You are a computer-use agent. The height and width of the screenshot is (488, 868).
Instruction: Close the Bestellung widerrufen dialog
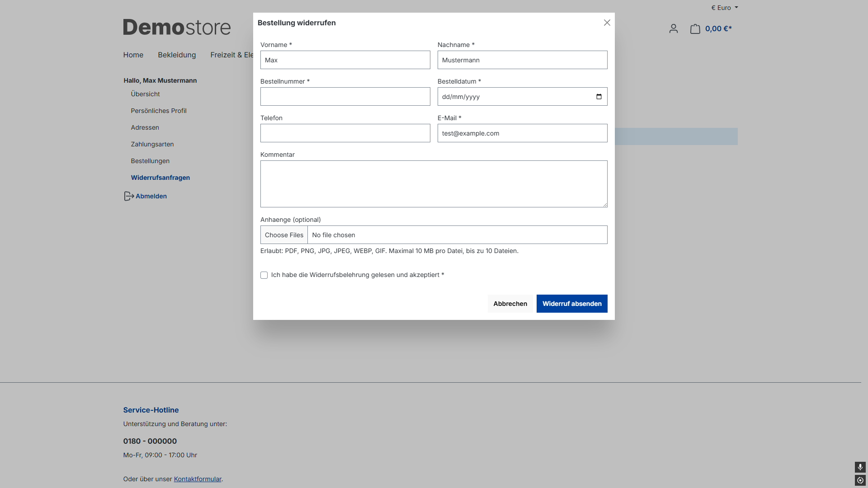tap(607, 23)
